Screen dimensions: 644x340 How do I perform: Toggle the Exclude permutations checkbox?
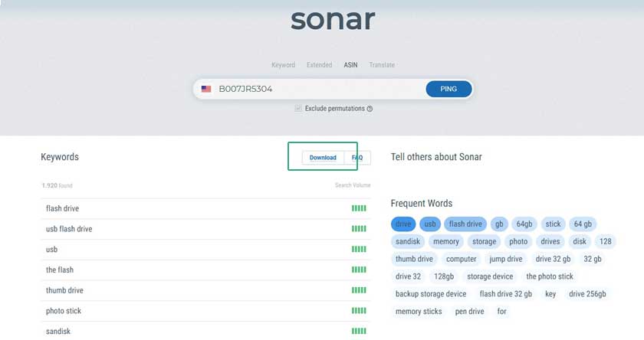298,108
